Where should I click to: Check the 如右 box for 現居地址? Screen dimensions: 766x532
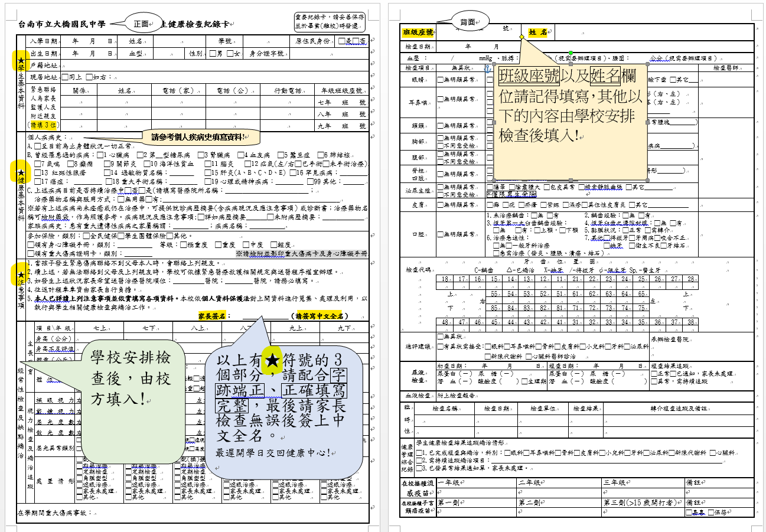pyautogui.click(x=89, y=77)
